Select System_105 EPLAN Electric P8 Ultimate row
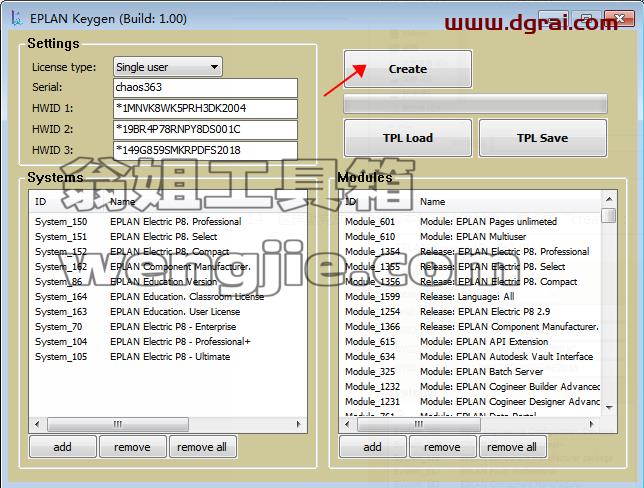644x488 pixels. click(168, 357)
